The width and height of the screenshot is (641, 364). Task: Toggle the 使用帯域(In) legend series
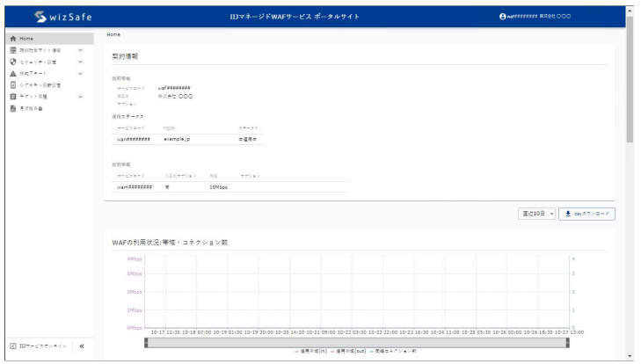coord(311,351)
